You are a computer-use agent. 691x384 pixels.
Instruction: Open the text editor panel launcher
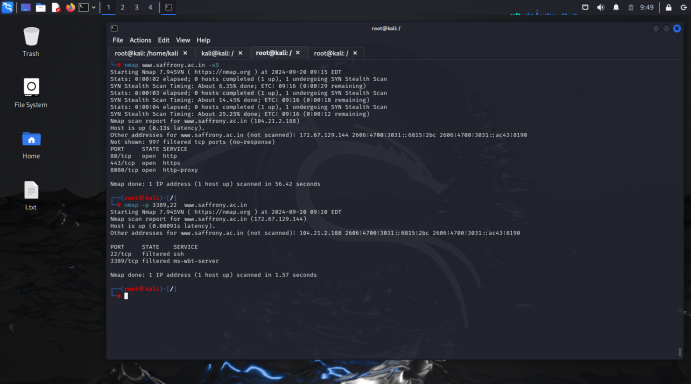pos(56,7)
